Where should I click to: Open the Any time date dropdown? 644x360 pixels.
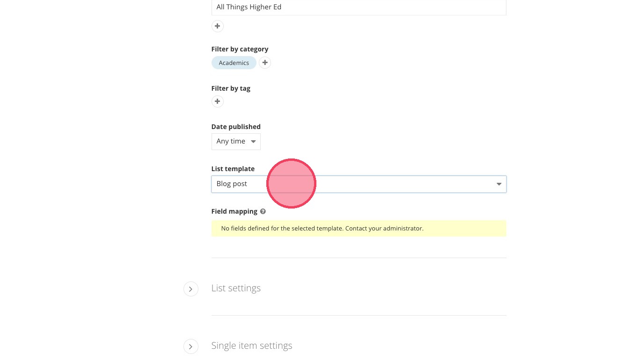[x=235, y=142]
